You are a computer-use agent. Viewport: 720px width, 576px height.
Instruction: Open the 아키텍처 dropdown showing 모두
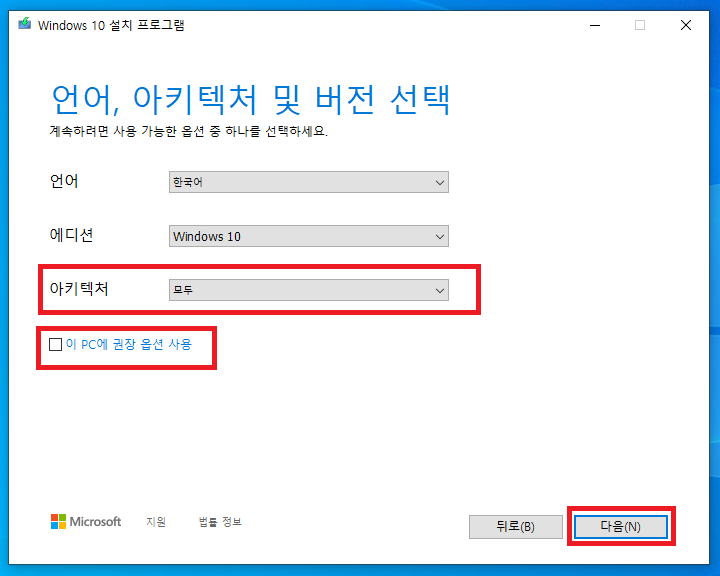pos(309,290)
